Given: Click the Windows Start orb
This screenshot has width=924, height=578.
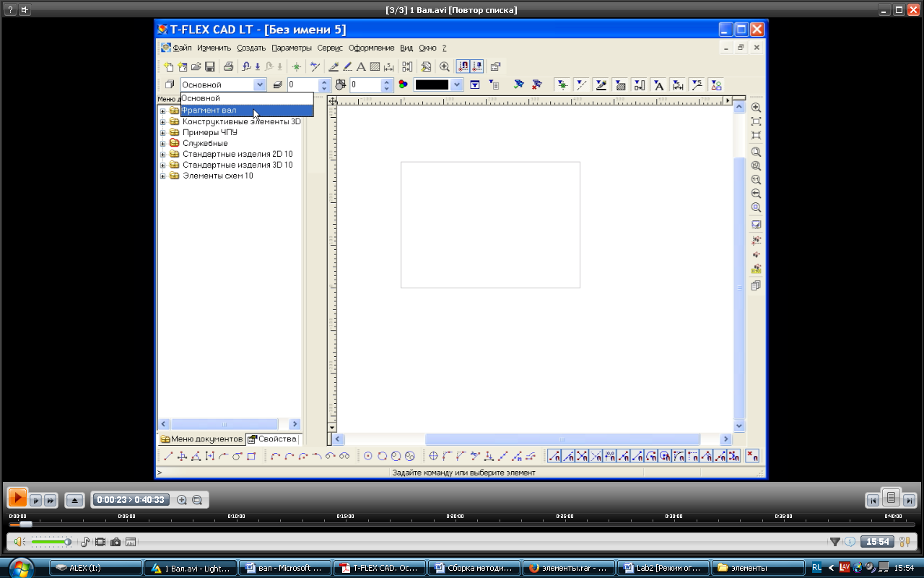Looking at the screenshot, I should [x=22, y=567].
